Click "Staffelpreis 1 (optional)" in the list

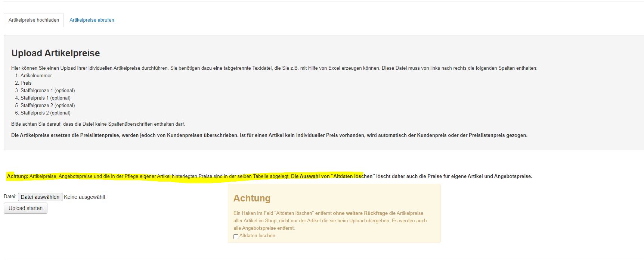pos(45,98)
